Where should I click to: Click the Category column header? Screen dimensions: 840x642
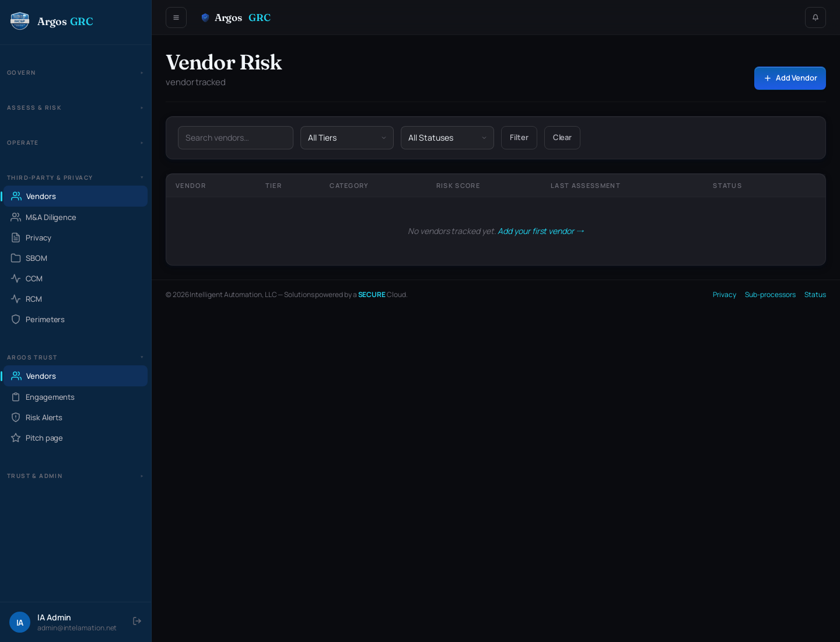point(349,186)
